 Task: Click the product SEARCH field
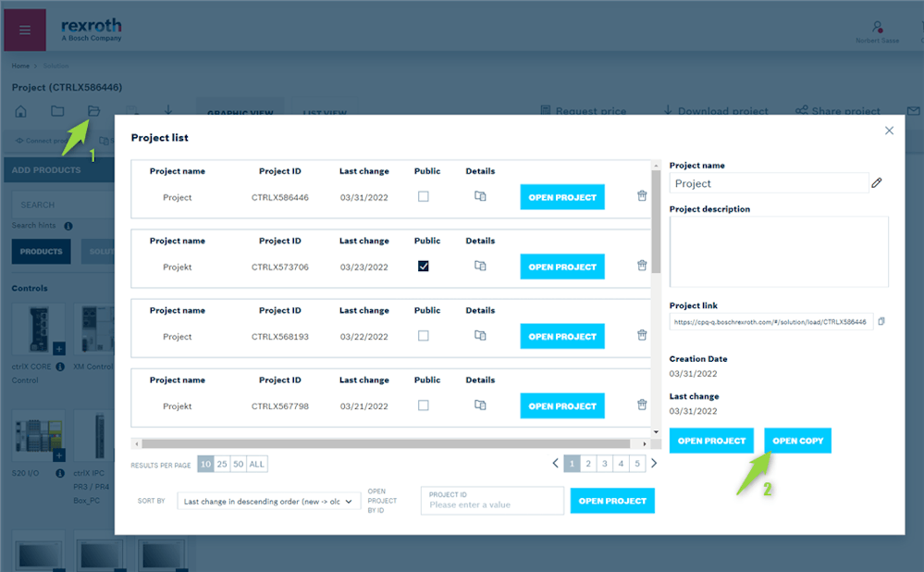(63, 205)
